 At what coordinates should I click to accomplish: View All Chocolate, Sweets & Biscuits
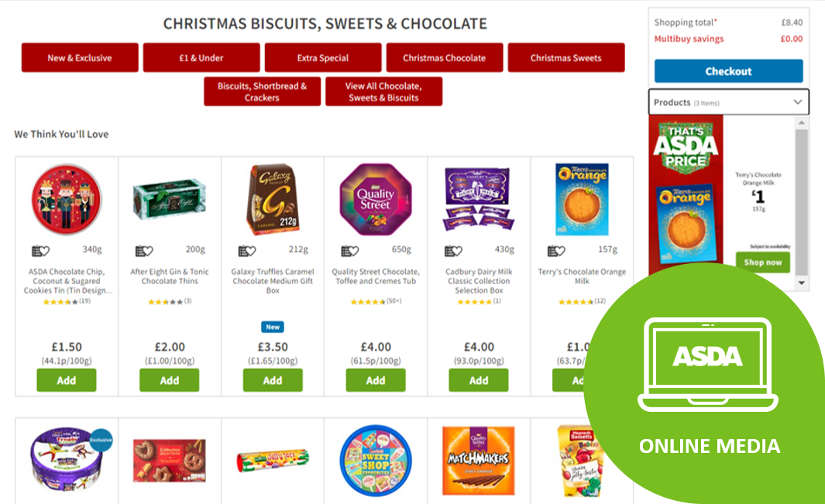coord(383,91)
